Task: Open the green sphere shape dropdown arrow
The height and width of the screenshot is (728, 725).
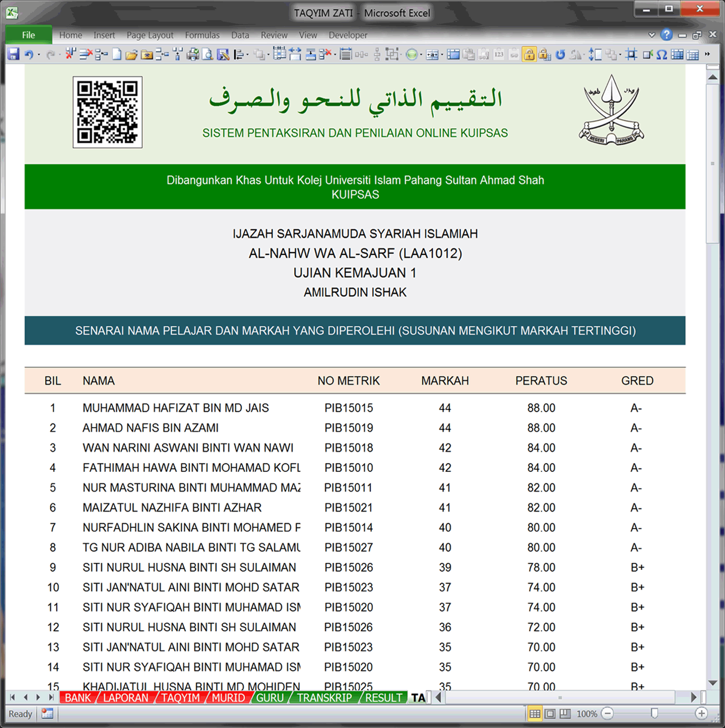Action: [421, 55]
